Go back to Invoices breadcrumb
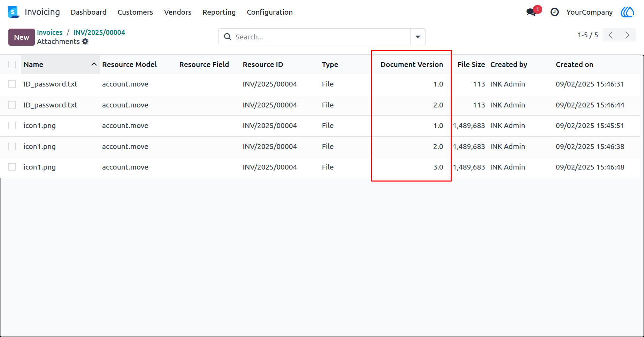This screenshot has height=337, width=644. point(50,32)
